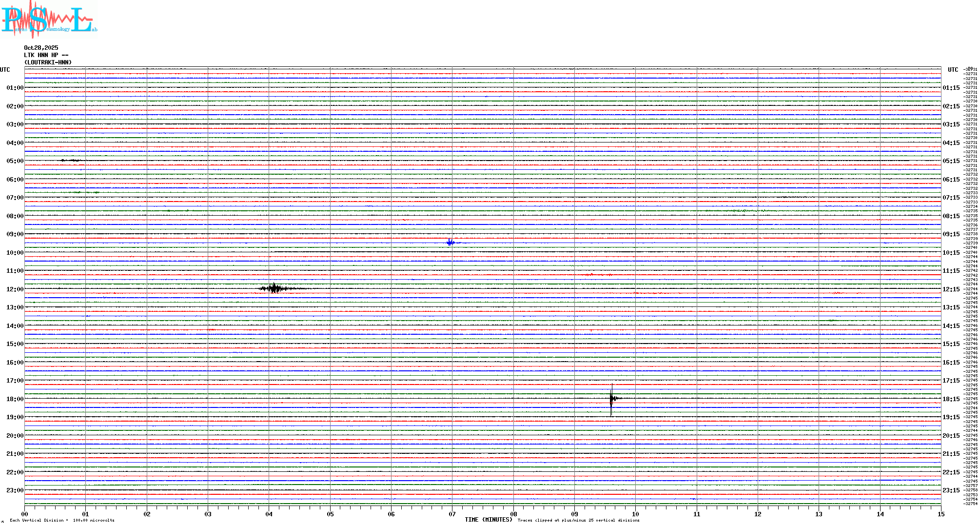Click the PSL seismology lab logo
980x527 pixels.
point(49,20)
